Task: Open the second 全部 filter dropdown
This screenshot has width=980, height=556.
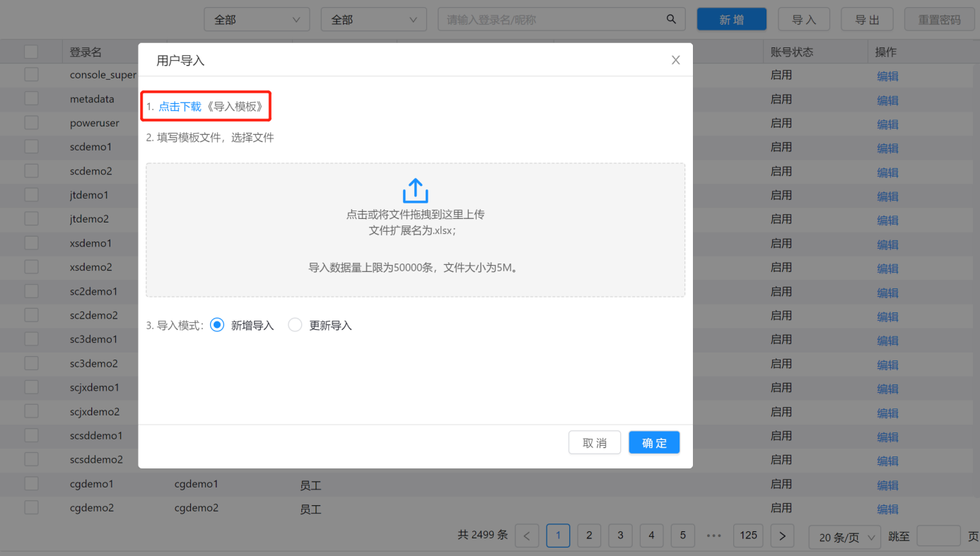Action: point(373,20)
